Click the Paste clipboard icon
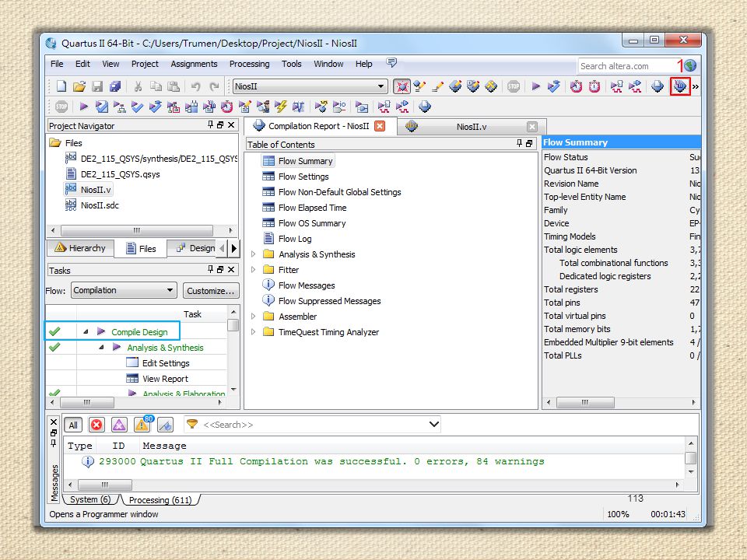Viewport: 747px width, 560px height. (174, 86)
